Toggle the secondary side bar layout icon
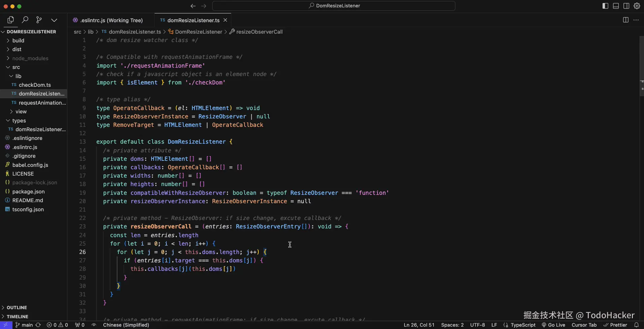This screenshot has height=329, width=644. [x=626, y=6]
